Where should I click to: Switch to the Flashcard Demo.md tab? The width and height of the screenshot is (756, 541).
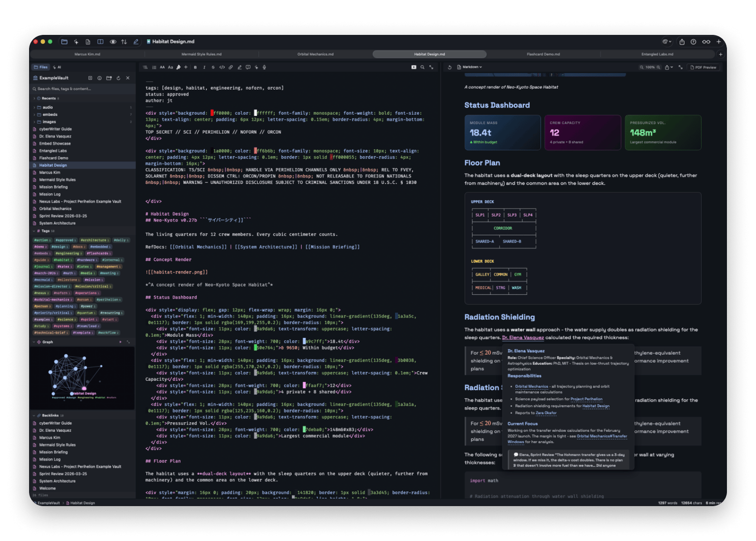click(x=543, y=54)
